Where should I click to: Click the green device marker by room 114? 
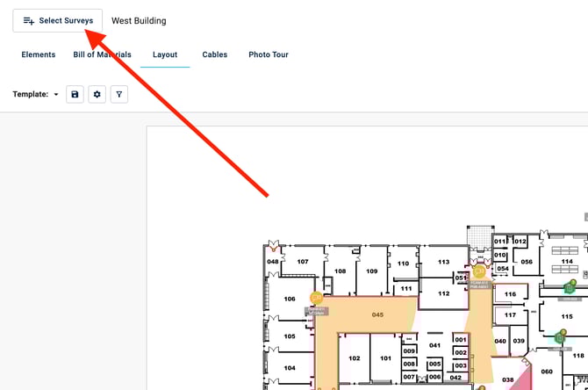click(x=570, y=286)
